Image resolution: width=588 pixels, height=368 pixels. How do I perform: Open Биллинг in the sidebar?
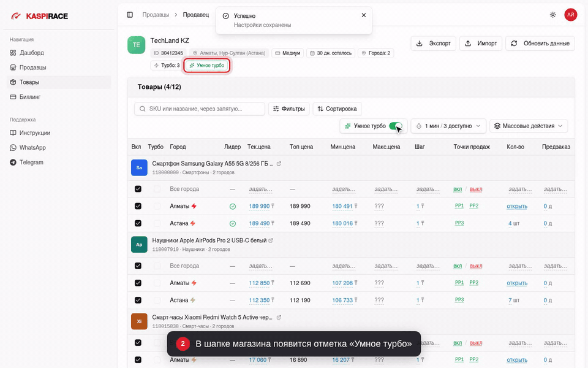pos(59,97)
